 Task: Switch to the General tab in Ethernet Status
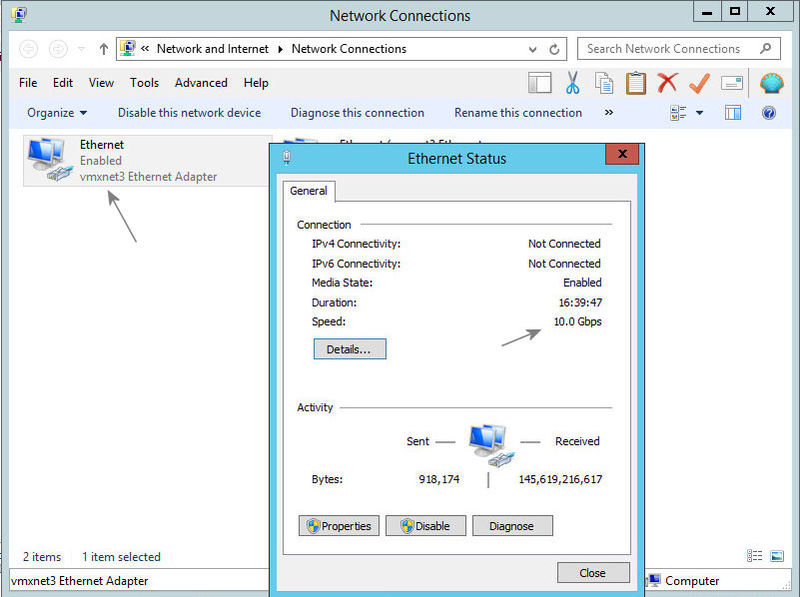coord(308,190)
